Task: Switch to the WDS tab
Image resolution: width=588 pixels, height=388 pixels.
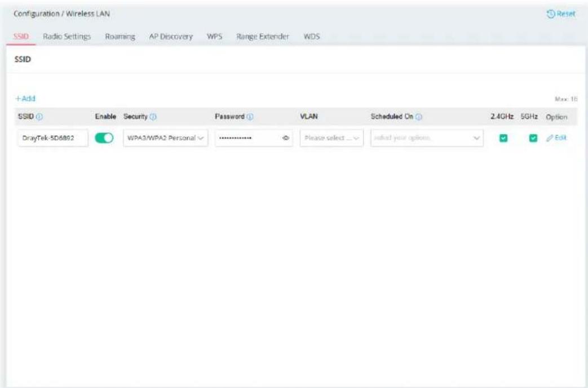Action: pyautogui.click(x=312, y=37)
